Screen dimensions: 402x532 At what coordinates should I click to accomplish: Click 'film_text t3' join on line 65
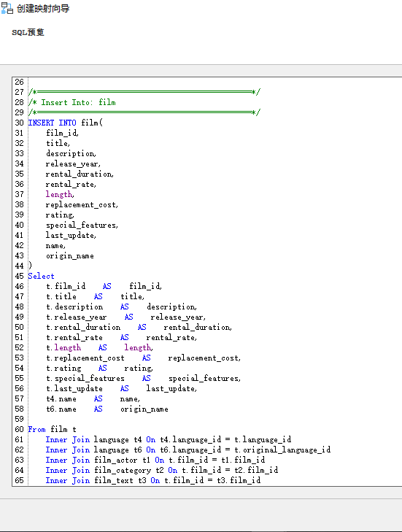[120, 480]
